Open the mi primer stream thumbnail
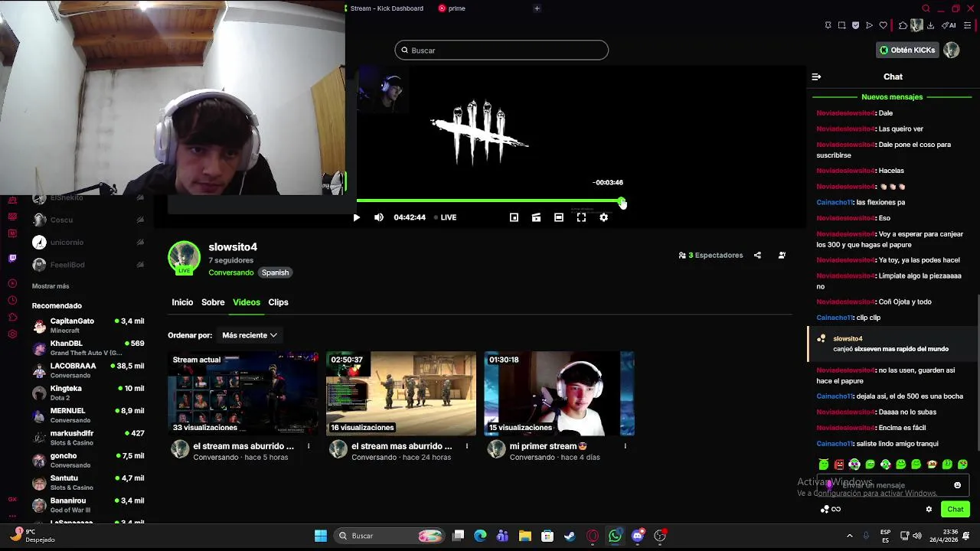 pos(559,393)
